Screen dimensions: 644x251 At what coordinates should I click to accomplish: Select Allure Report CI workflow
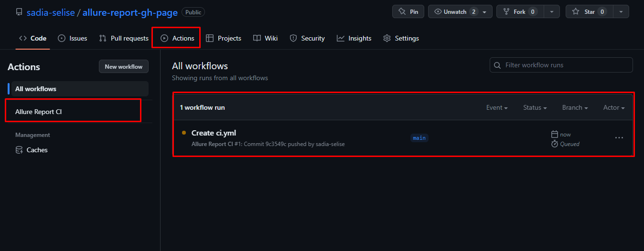[x=39, y=112]
